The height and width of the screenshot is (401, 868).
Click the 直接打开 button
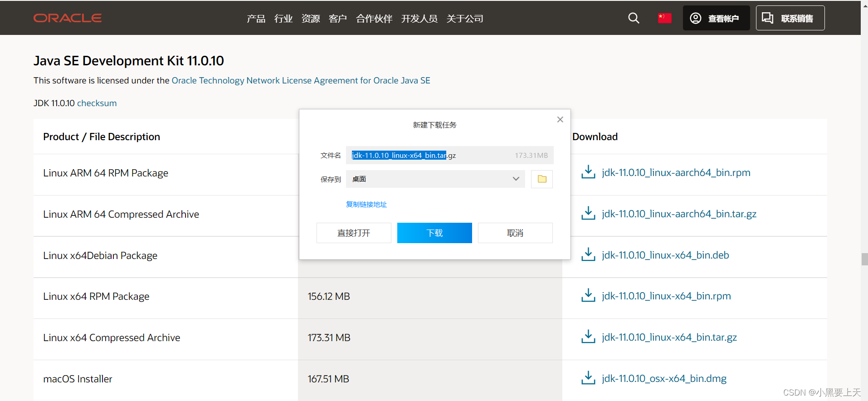[x=354, y=233]
